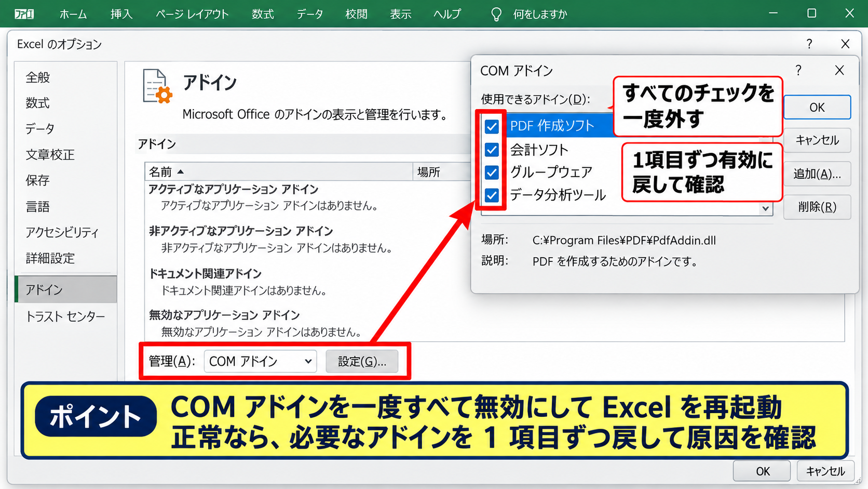Open the ファイル tab in ribbon
The image size is (868, 489).
click(24, 14)
